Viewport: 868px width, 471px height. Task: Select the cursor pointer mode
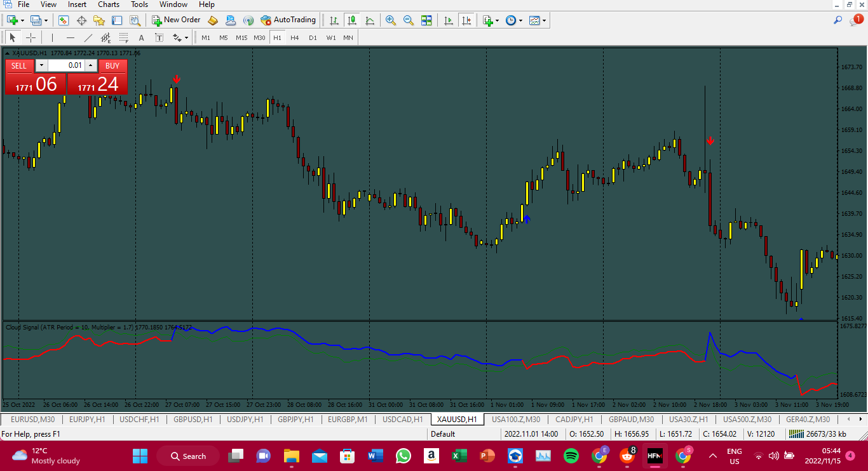tap(13, 37)
